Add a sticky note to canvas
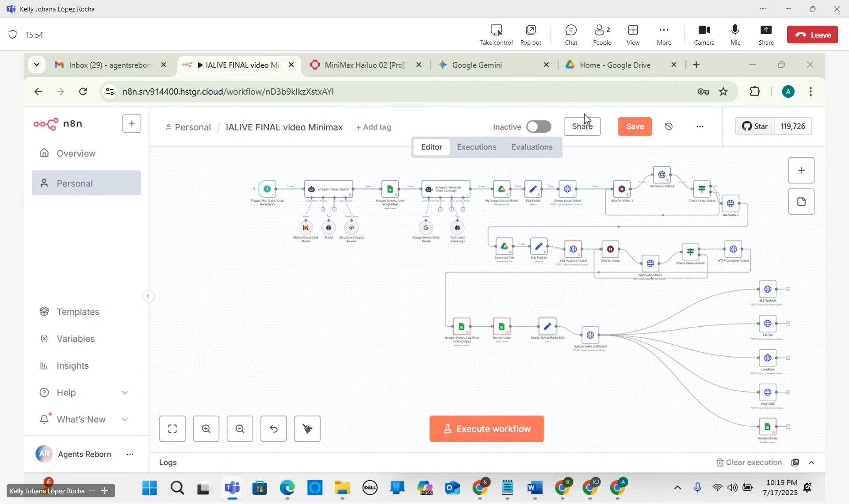The height and width of the screenshot is (504, 849). pyautogui.click(x=801, y=202)
